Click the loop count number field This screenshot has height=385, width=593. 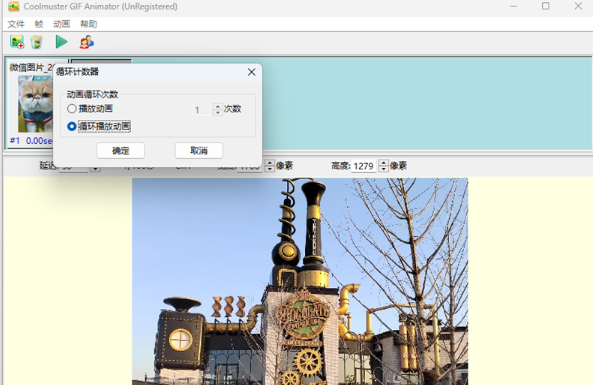click(x=202, y=110)
